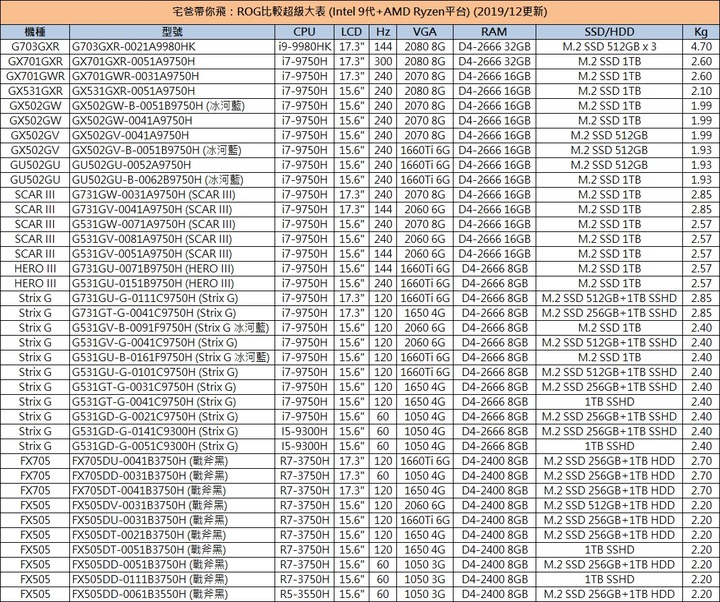Screen dimensions: 720x602
Task: Click the 型號 column header
Action: click(x=172, y=32)
